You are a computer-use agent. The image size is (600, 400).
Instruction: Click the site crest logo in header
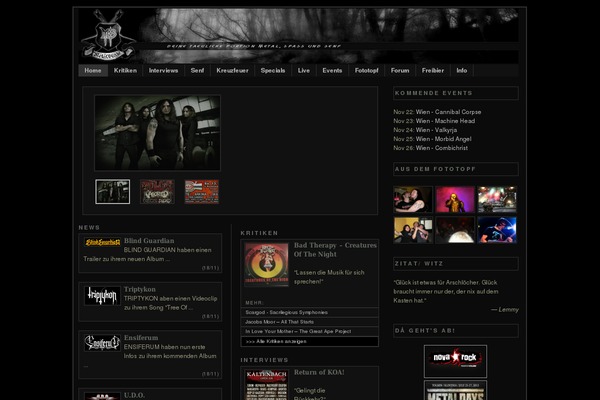(x=108, y=36)
